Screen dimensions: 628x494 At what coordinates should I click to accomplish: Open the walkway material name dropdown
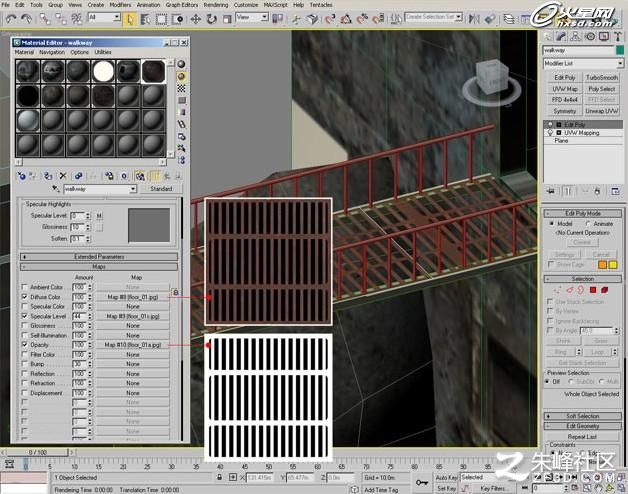click(133, 189)
